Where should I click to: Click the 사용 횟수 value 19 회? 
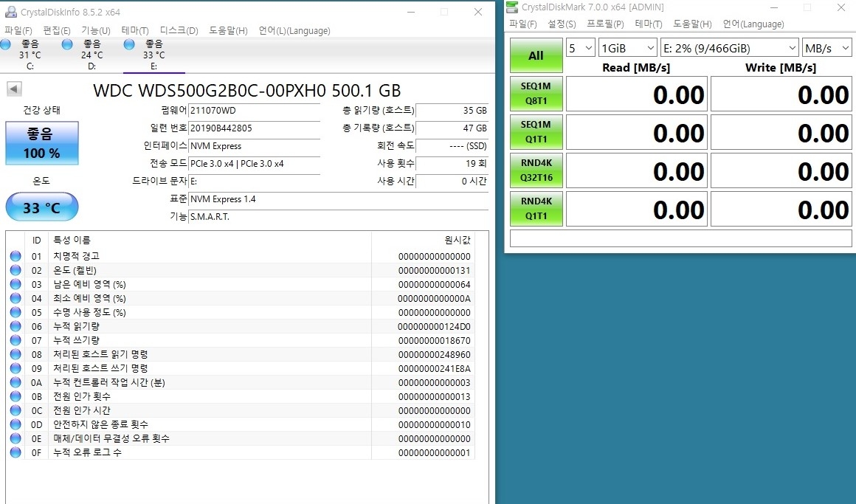click(452, 163)
